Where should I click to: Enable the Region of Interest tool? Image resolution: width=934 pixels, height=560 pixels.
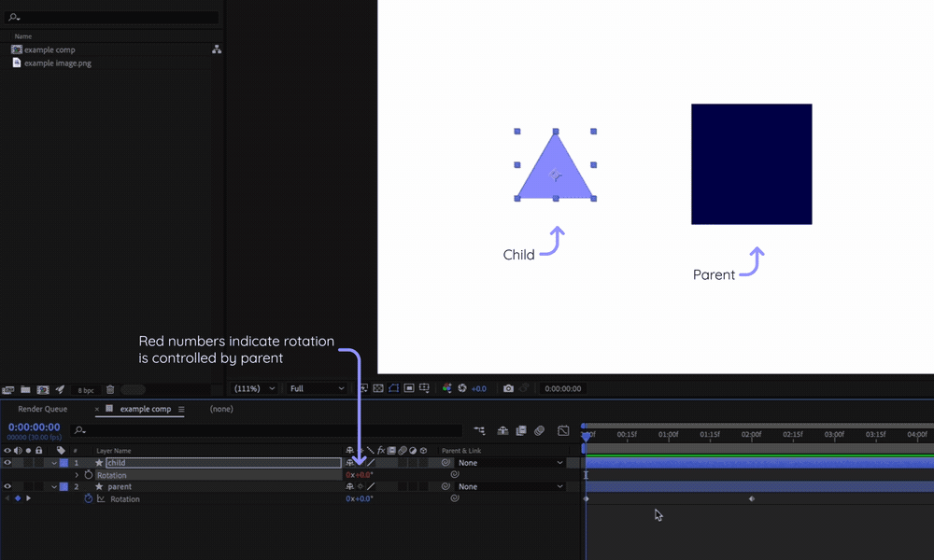click(408, 388)
